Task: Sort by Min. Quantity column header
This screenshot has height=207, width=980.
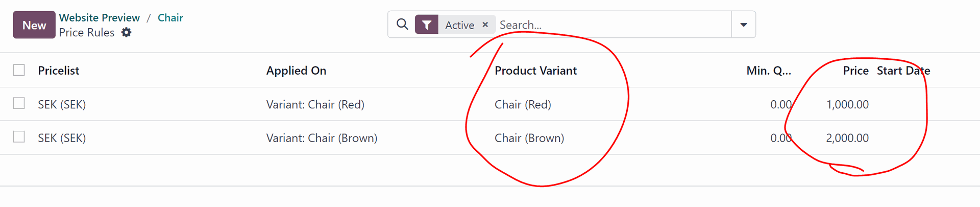Action: [x=769, y=71]
